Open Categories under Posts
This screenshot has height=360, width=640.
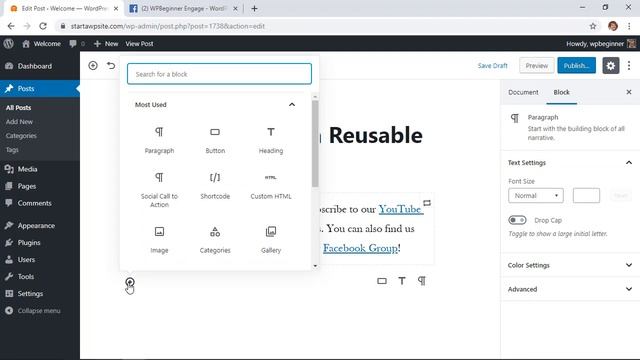(x=21, y=136)
